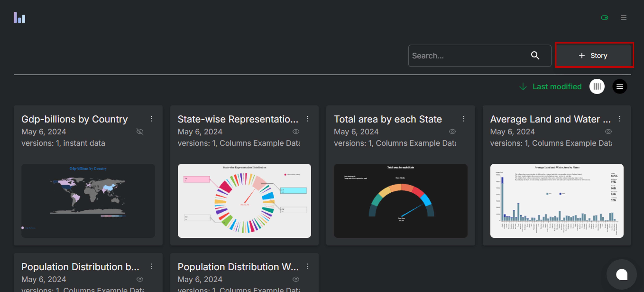Open the Total area gauge chart thumbnail
Screen dimensions: 644x292
tap(400, 201)
